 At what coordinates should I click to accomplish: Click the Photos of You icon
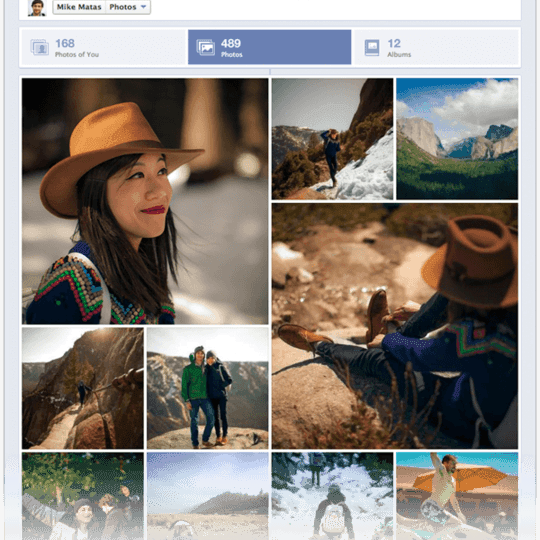pos(39,47)
